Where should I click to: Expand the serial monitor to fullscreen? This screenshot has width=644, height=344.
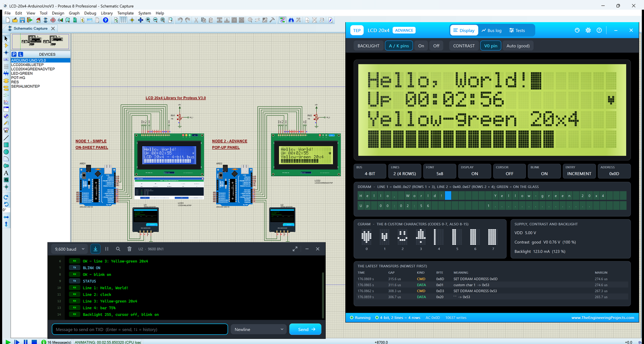295,249
